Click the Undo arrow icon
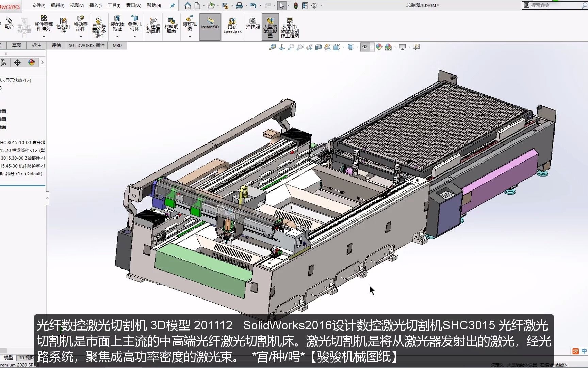588x368 pixels. [x=253, y=5]
